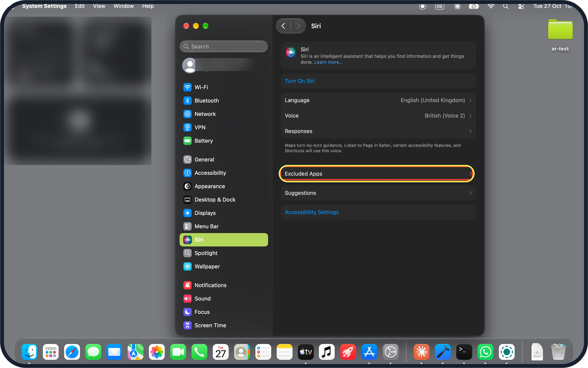Image resolution: width=588 pixels, height=368 pixels.
Task: Click Turn On Siri
Action: (299, 81)
